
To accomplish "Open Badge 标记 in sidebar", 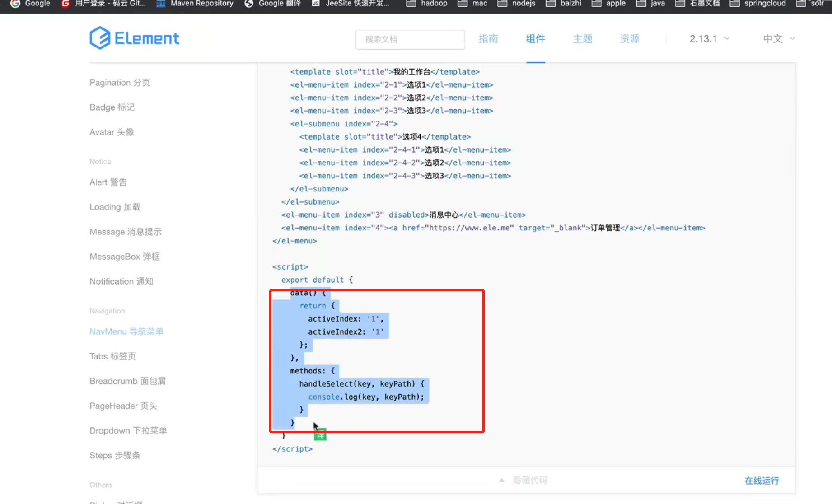I will coord(112,107).
